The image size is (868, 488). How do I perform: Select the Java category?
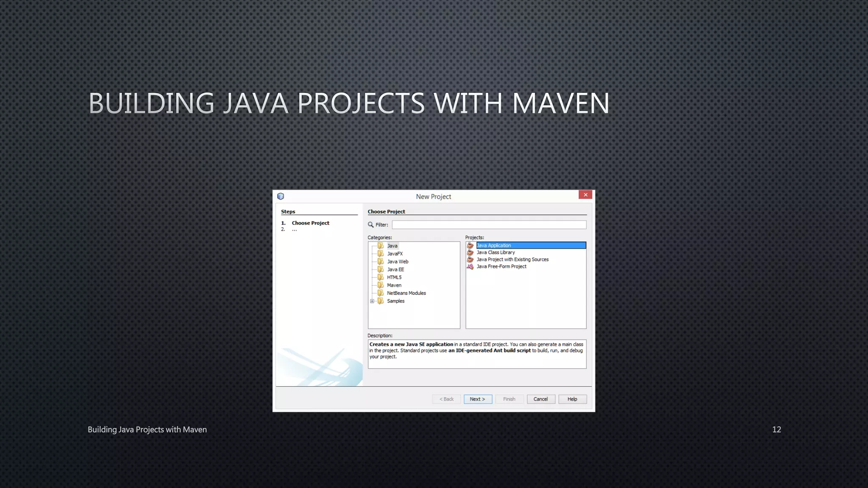[x=392, y=246]
